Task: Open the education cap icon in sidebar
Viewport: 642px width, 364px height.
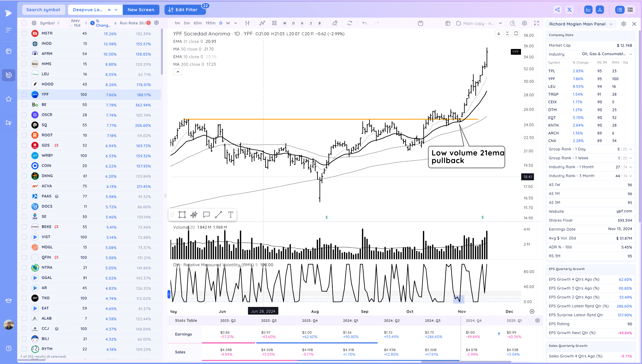Action: [9, 301]
